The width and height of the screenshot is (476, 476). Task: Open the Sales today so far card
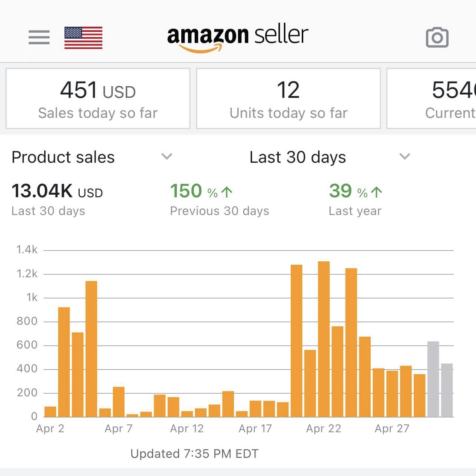point(98,99)
